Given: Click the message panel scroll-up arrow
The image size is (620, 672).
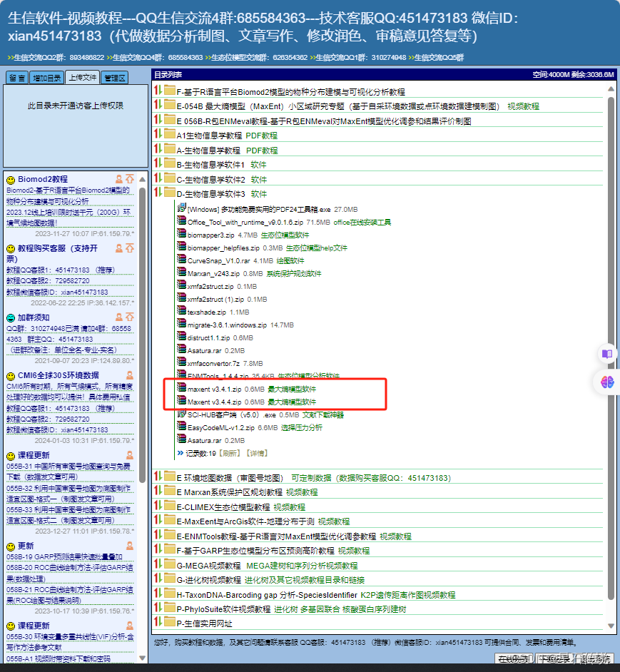Looking at the screenshot, I should click(143, 179).
